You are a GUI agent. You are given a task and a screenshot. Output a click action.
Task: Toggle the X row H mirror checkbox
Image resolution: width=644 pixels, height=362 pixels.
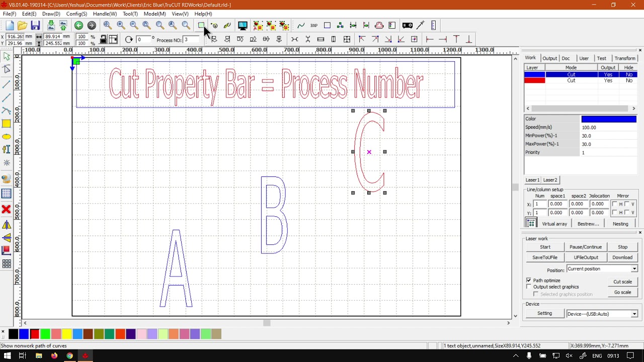(x=614, y=204)
